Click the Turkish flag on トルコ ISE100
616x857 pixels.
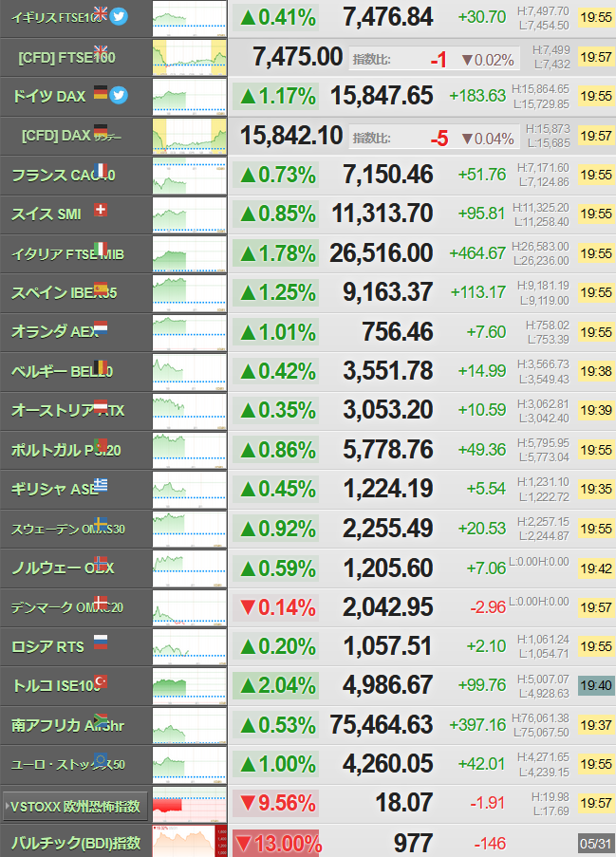(101, 681)
